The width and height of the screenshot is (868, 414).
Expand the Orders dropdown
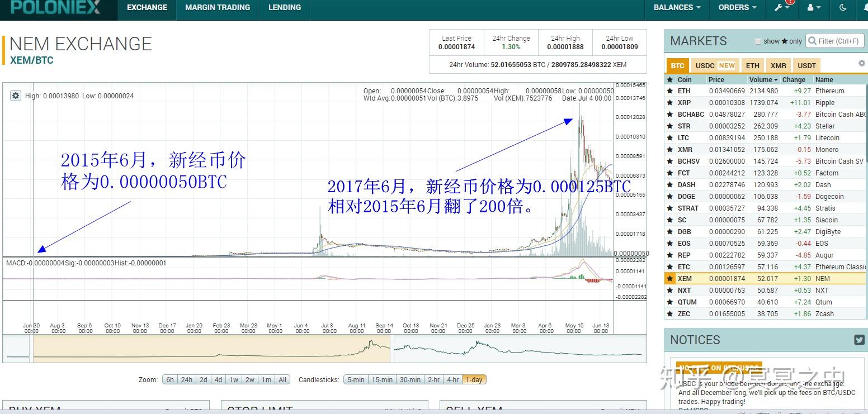737,7
